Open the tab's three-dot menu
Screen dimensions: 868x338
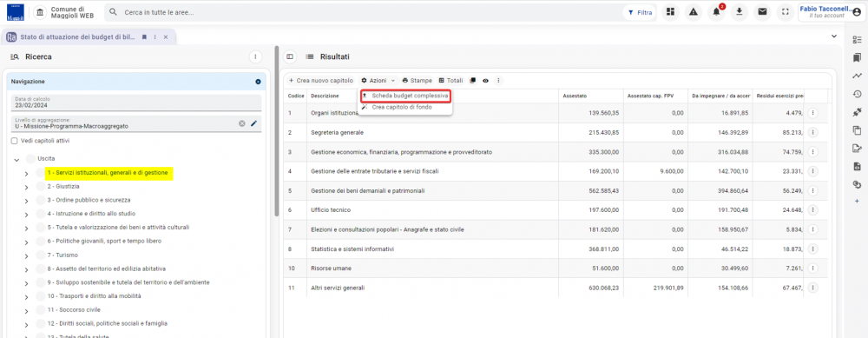click(x=155, y=37)
